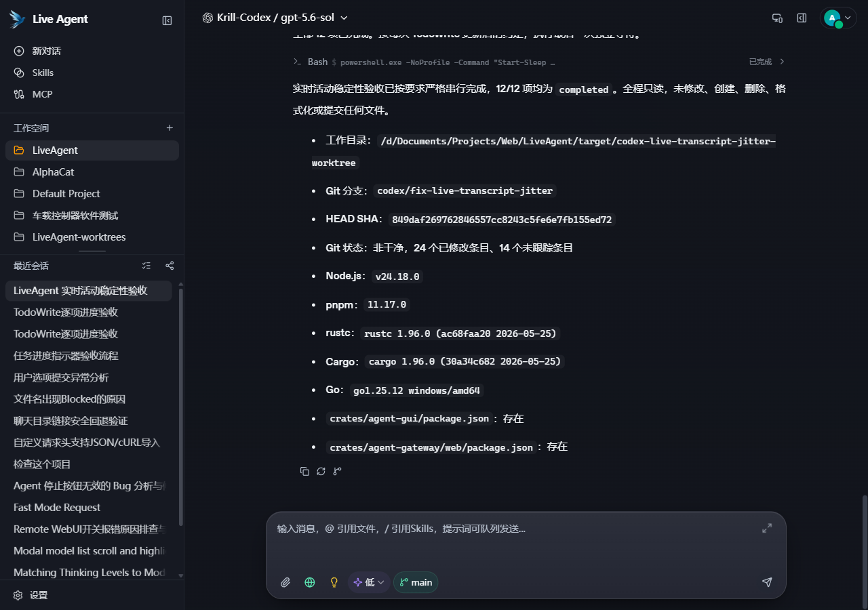Click the share-nodes icon beside 最近会话

[x=170, y=266]
